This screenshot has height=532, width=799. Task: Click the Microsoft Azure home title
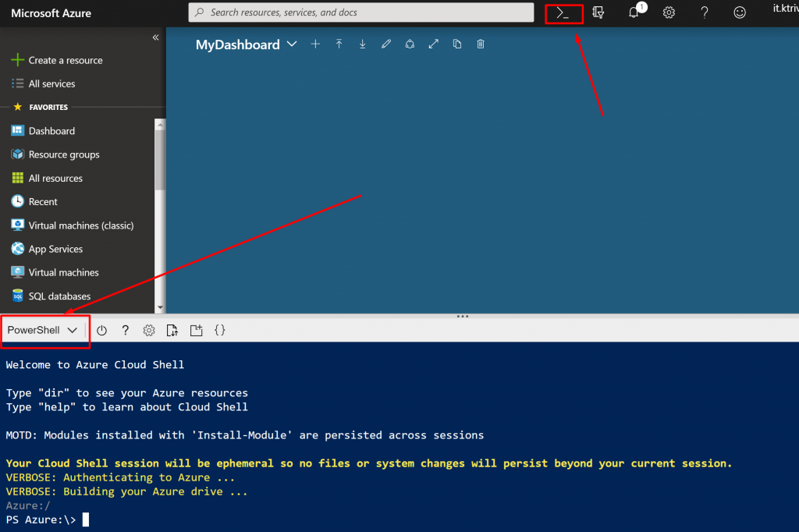pos(51,13)
